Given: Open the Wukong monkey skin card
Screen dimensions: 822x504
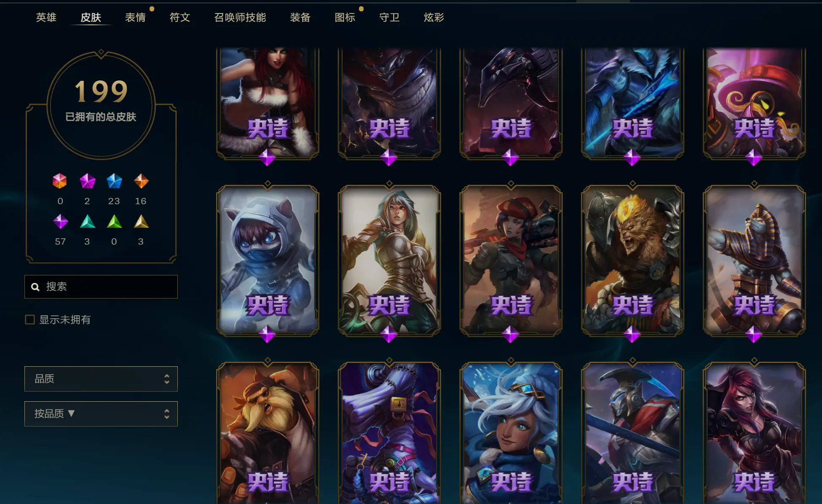Looking at the screenshot, I should pos(632,261).
